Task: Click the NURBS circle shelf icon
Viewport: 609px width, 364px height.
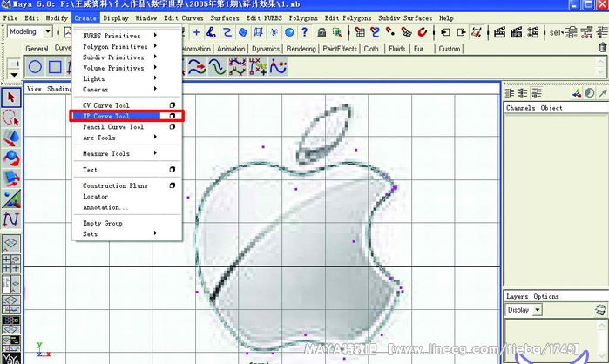Action: 35,67
